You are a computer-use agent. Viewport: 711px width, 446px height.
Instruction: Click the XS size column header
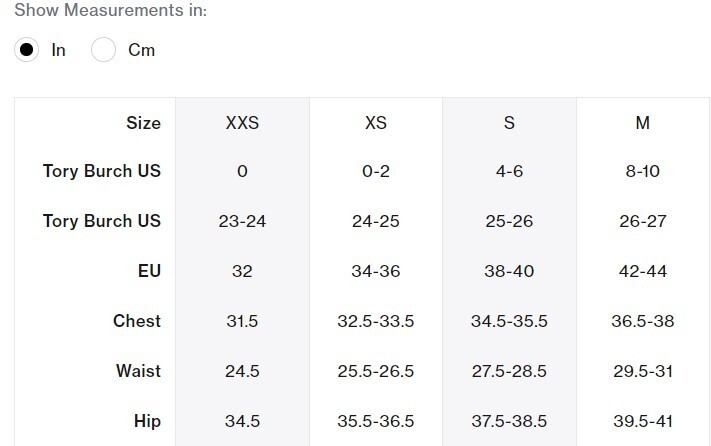[376, 123]
